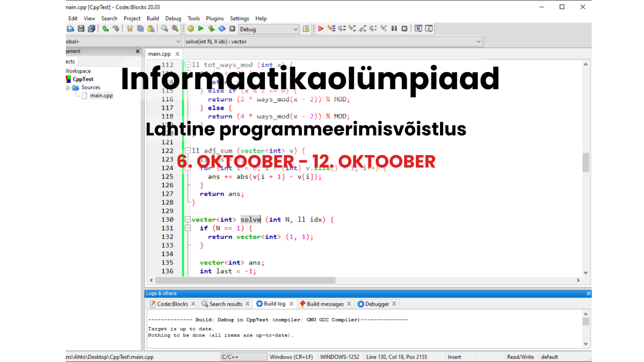Collapse the fold marker on line 122
Screen dimensions: 644x362
coord(188,151)
